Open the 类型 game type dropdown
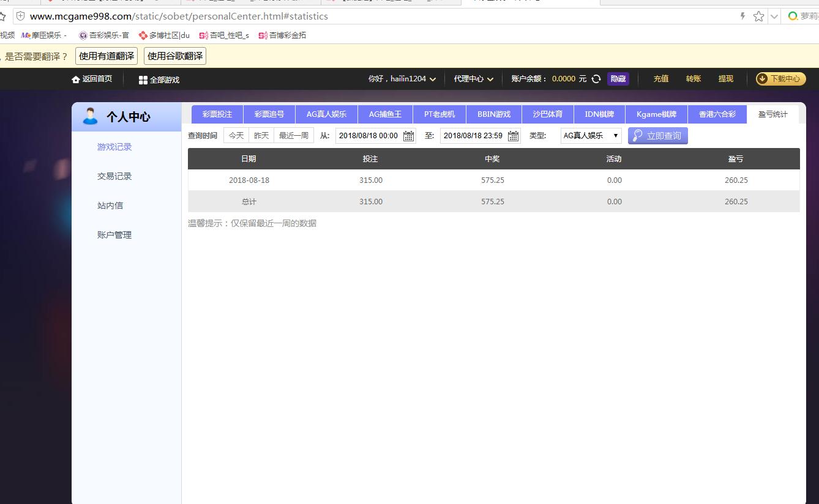This screenshot has width=819, height=504. click(589, 135)
